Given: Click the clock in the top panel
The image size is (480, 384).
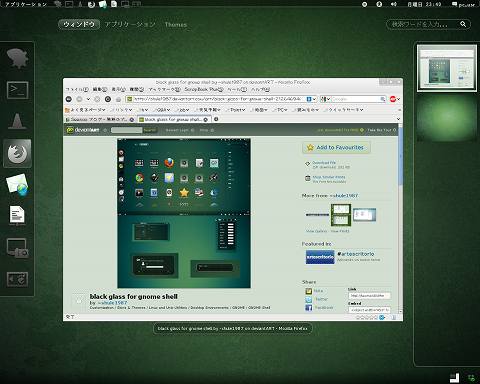Looking at the screenshot, I should [424, 4].
